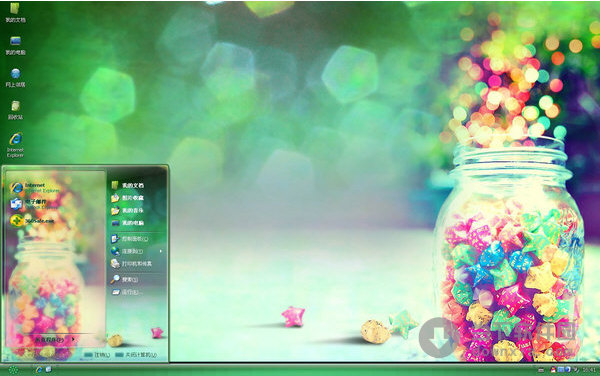The image size is (600, 376).
Task: Launch 360Safe.com from Start menu
Action: 32,221
